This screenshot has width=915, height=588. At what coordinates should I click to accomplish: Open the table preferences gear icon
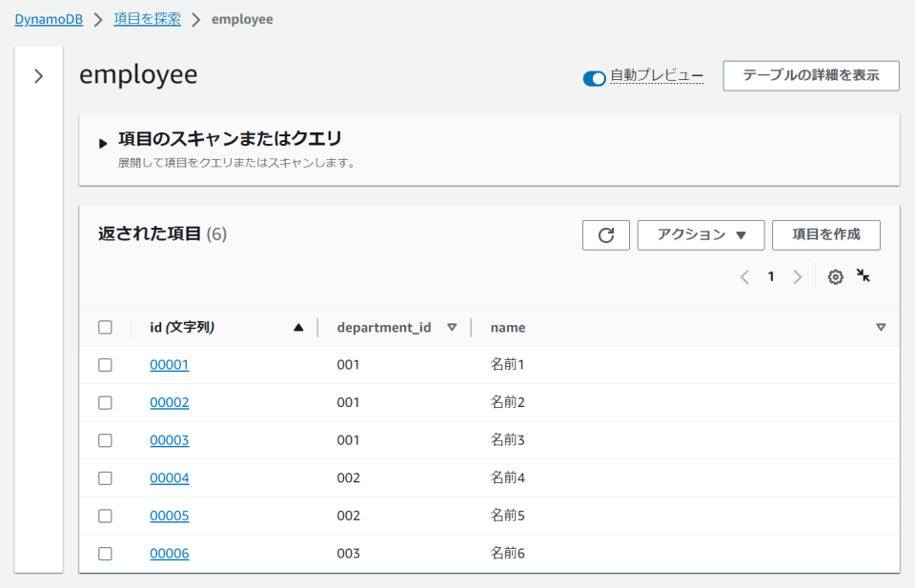coord(835,276)
